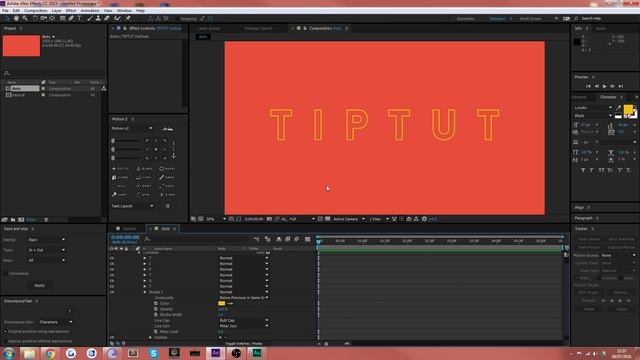Pick stroke color with timeline eyedropper
Image resolution: width=640 pixels, height=360 pixels.
230,303
